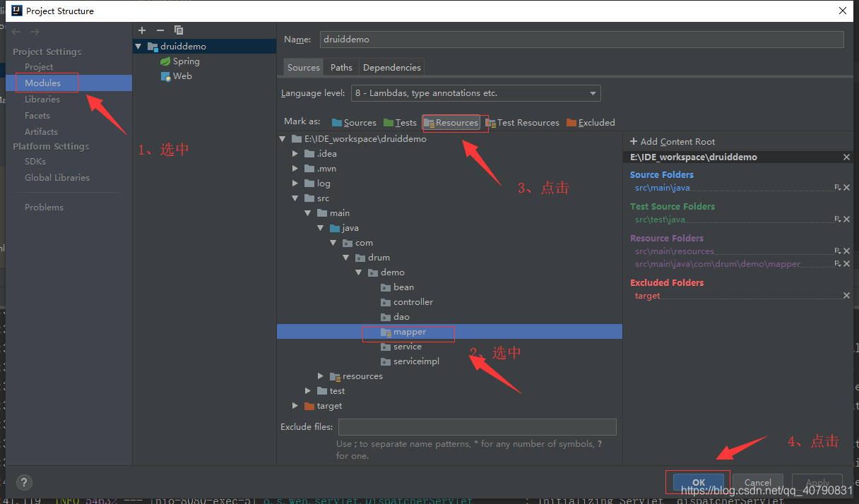This screenshot has width=859, height=504.
Task: Collapse the demo package node
Action: tap(359, 272)
